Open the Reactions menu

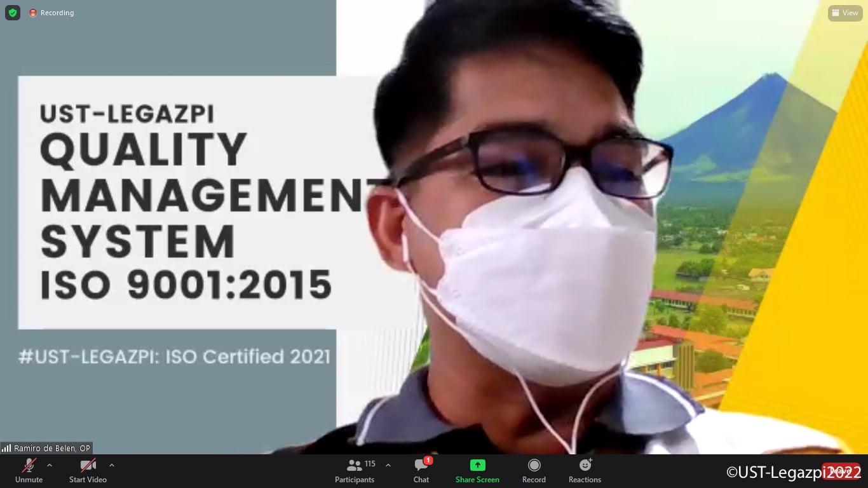point(585,470)
